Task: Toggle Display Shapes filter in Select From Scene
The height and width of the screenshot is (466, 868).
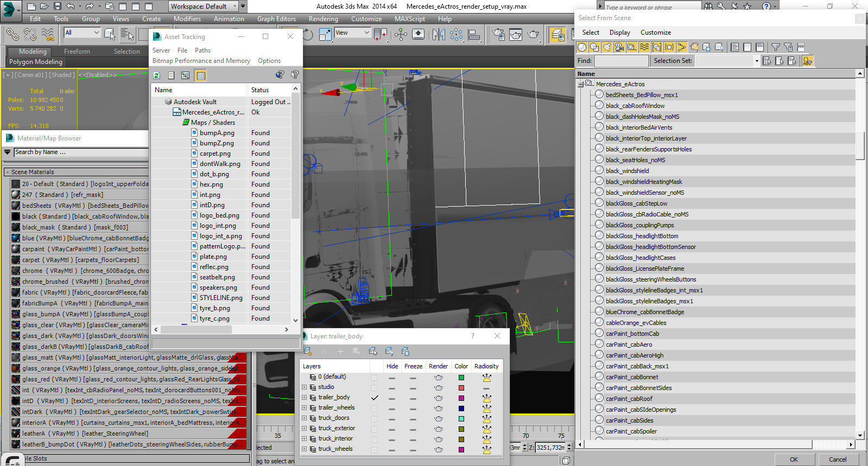Action: click(594, 47)
